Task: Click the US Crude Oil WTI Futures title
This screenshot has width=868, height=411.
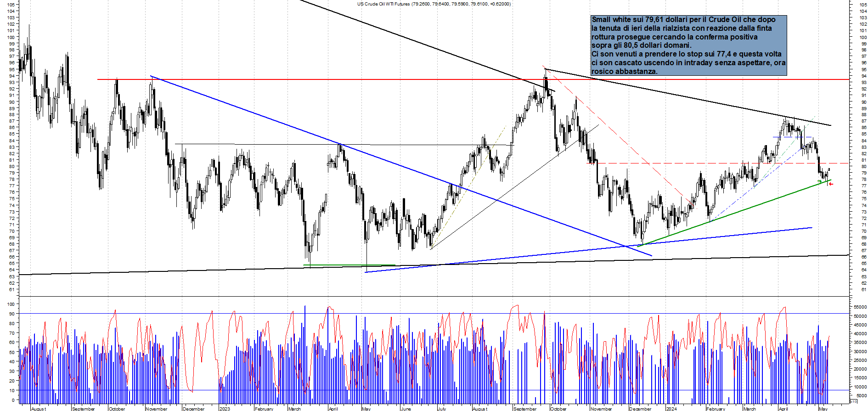Action: pos(434,4)
